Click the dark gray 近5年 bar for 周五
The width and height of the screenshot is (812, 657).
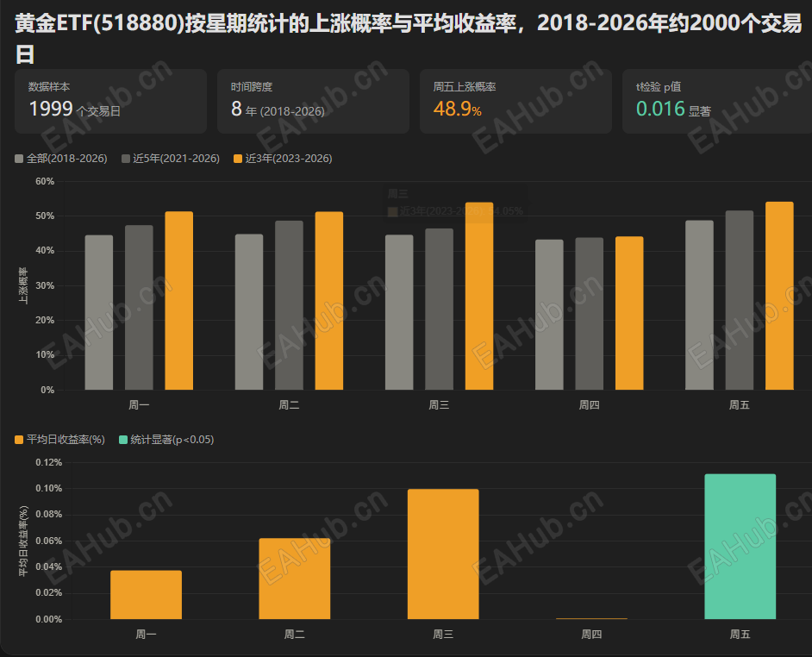(740, 300)
